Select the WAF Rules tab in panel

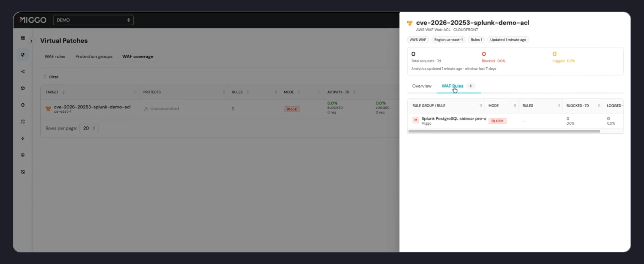(x=459, y=86)
